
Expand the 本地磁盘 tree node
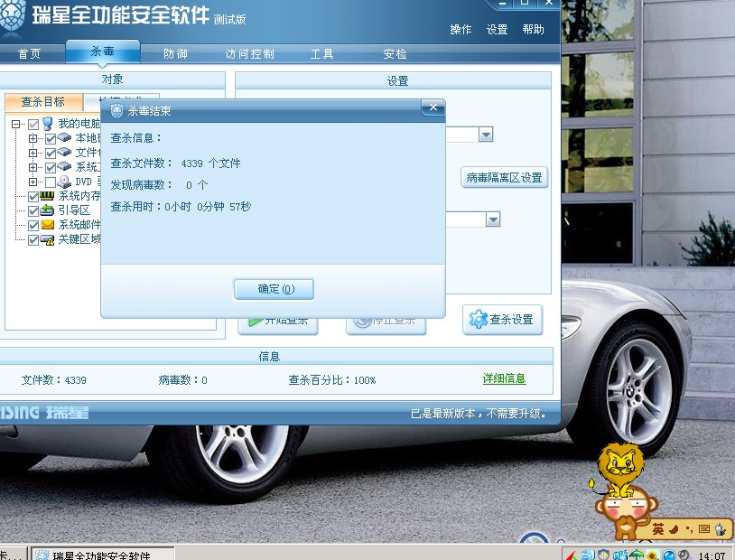click(33, 138)
